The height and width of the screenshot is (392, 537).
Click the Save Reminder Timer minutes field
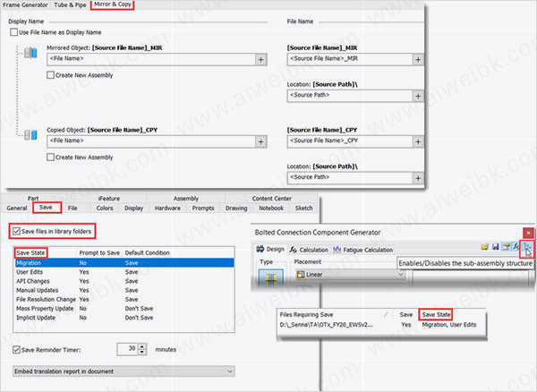click(127, 349)
